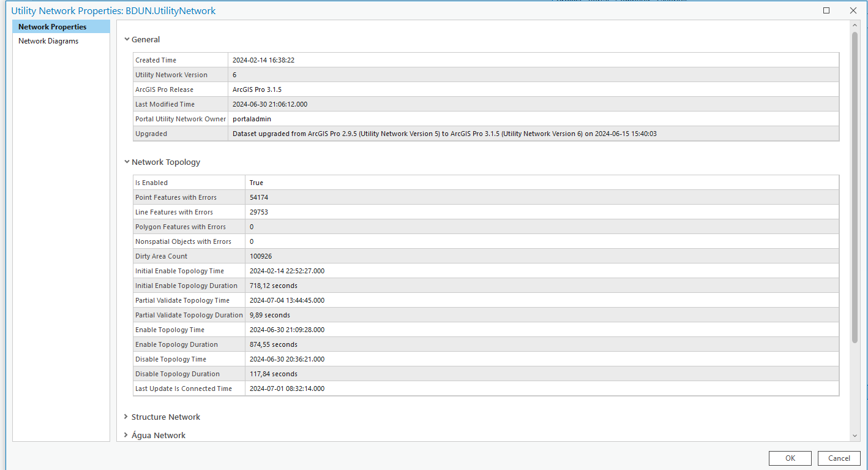Click the Initial Enable Topology Time label
This screenshot has width=868, height=470.
coord(180,271)
